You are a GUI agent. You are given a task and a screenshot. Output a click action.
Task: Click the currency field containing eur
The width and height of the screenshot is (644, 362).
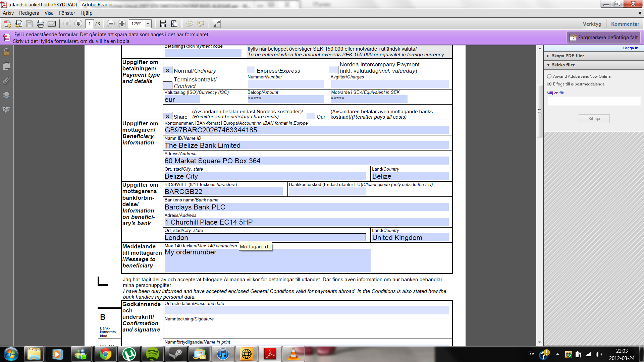coord(182,100)
